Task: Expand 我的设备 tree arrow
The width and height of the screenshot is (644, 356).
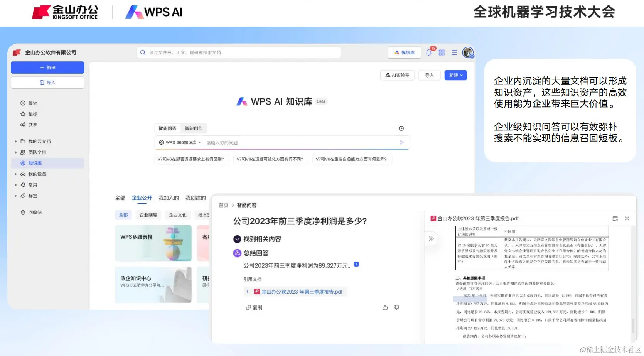Action: pyautogui.click(x=16, y=174)
